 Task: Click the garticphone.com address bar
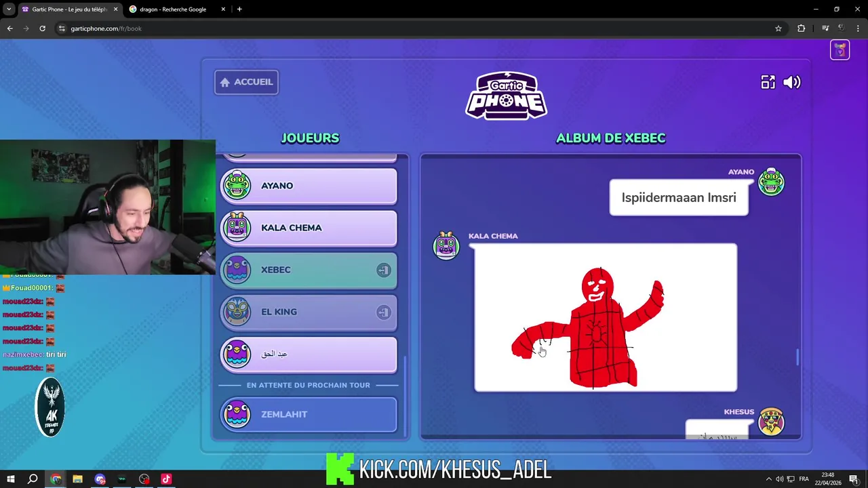420,28
